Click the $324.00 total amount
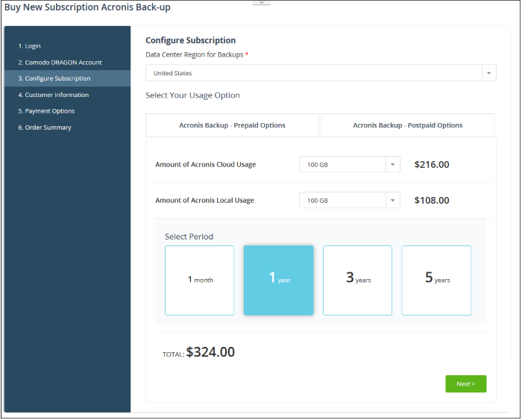The height and width of the screenshot is (420, 522). (210, 352)
